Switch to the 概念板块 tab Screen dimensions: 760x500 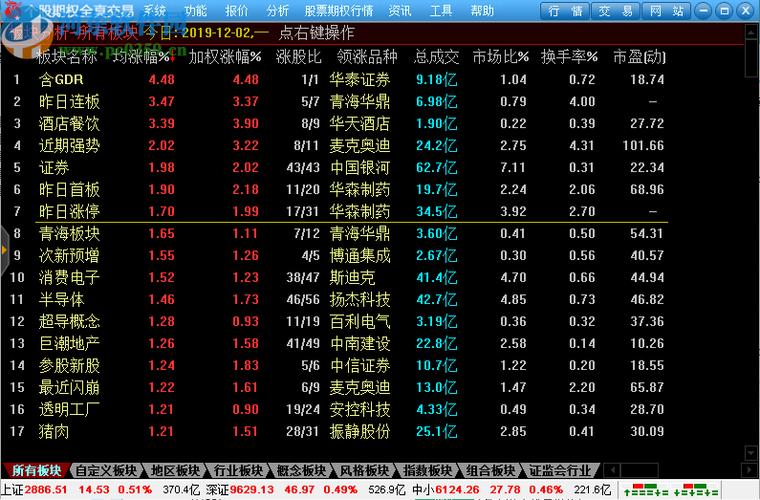coord(301,470)
